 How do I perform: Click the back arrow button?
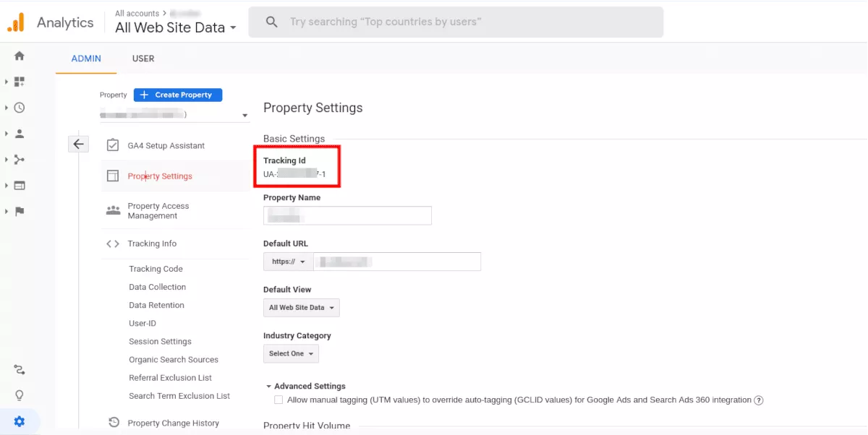click(78, 144)
